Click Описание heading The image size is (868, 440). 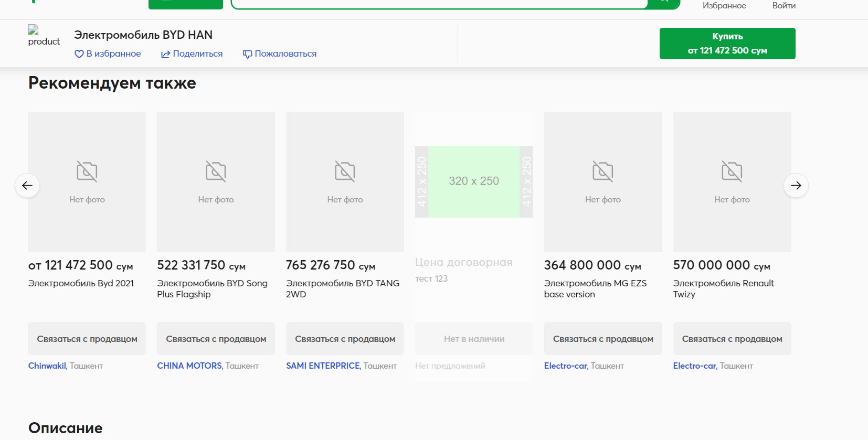[x=66, y=428]
